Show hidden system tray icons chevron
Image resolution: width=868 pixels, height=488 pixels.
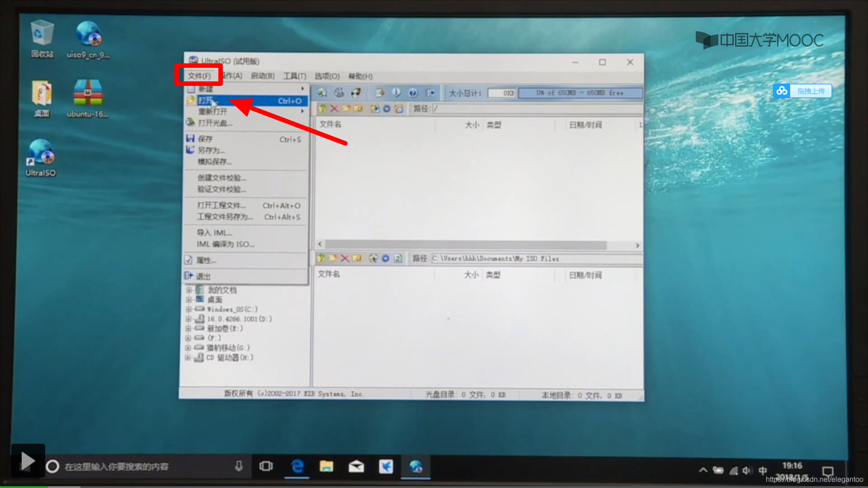click(x=703, y=470)
